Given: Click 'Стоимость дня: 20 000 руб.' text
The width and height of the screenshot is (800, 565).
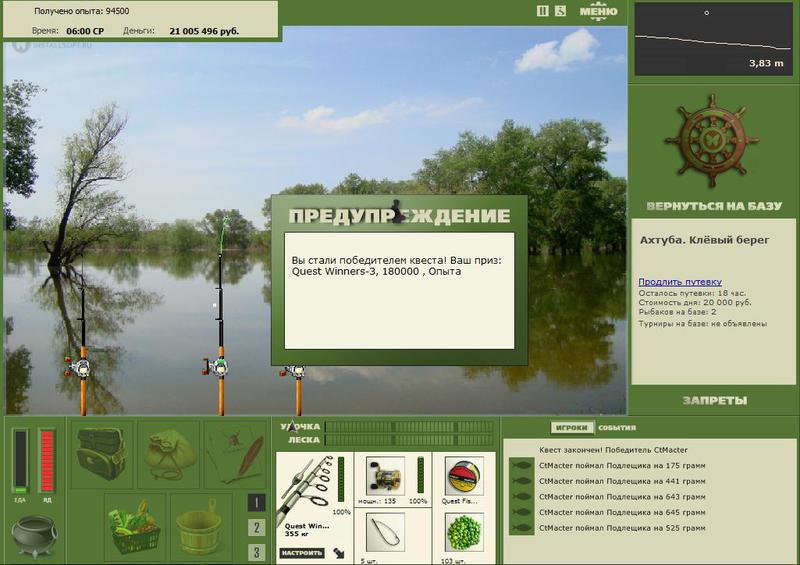Looking at the screenshot, I should [694, 303].
